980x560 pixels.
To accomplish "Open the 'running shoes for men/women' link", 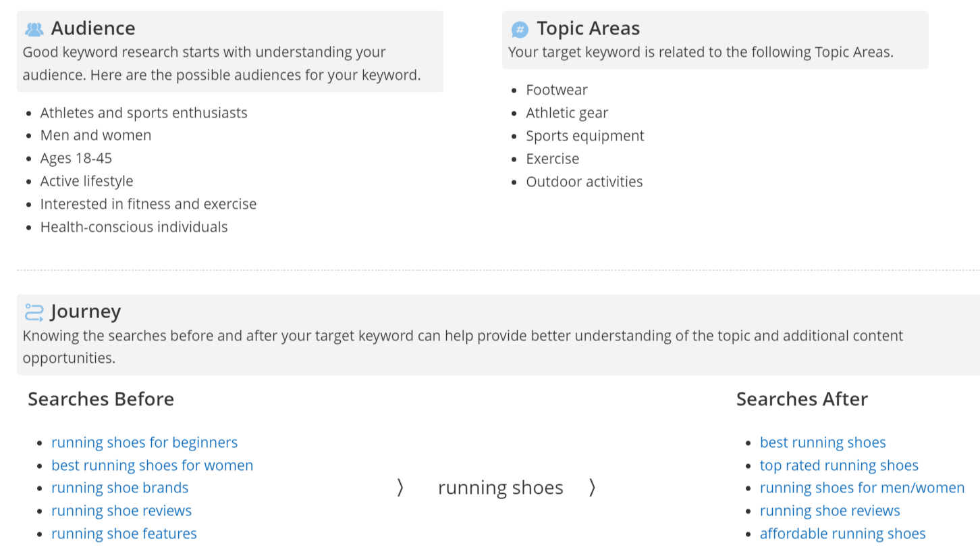I will click(862, 488).
